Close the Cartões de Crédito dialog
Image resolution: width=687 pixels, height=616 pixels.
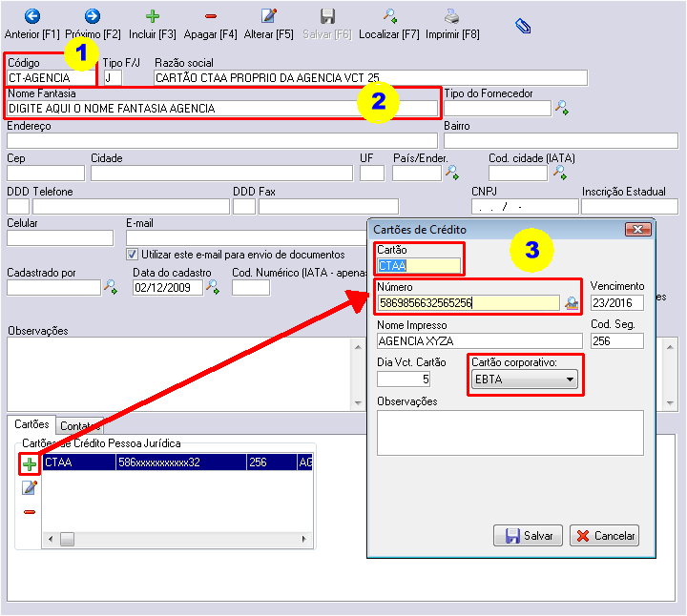(638, 230)
